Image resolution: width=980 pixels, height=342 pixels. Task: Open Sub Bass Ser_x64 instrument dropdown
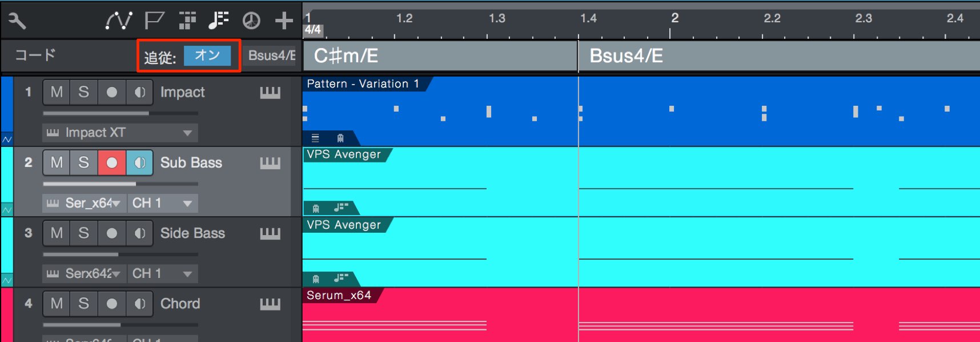[x=84, y=203]
